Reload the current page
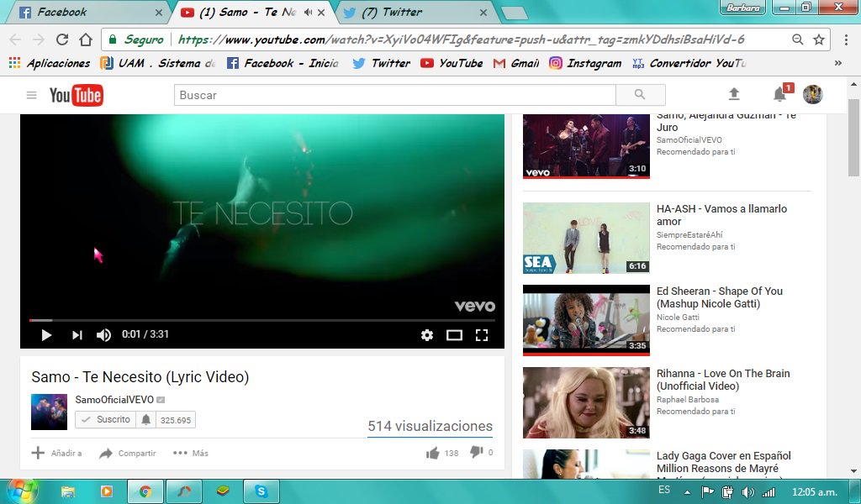Viewport: 861px width, 504px height. [62, 39]
